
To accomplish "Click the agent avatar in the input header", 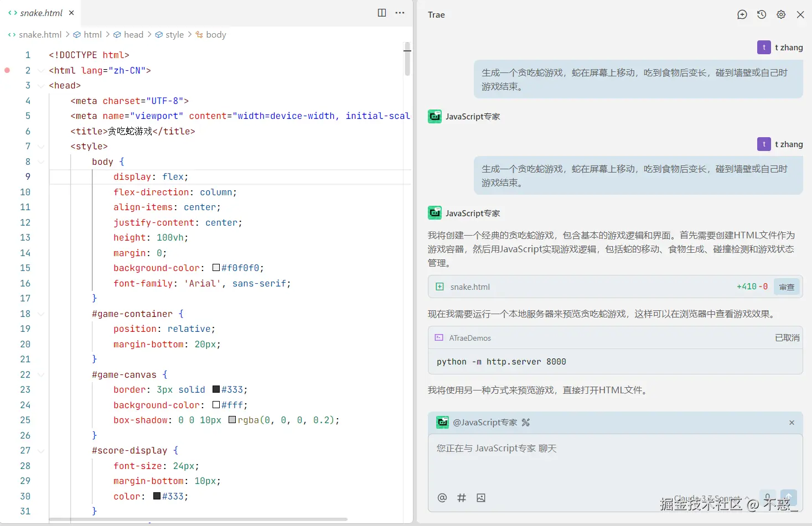I will [x=443, y=423].
